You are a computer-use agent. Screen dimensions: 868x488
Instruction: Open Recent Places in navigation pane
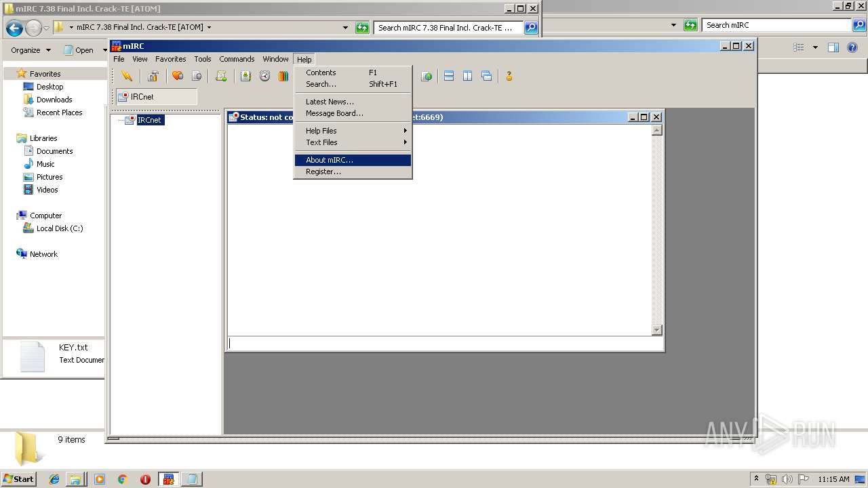[x=59, y=113]
